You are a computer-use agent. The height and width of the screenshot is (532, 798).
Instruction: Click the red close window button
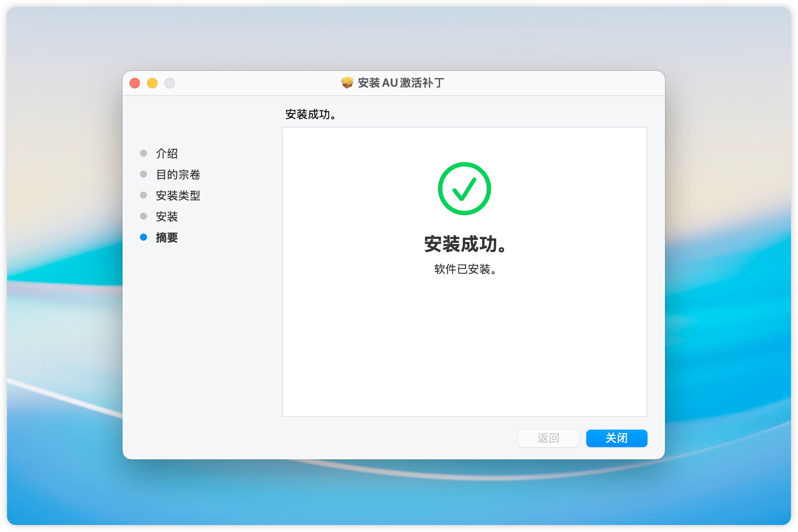tap(135, 83)
